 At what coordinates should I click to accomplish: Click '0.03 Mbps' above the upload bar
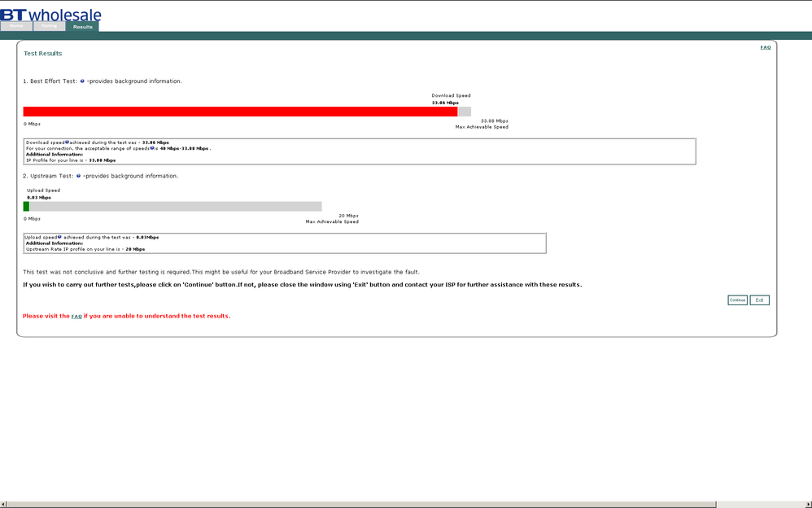(39, 198)
